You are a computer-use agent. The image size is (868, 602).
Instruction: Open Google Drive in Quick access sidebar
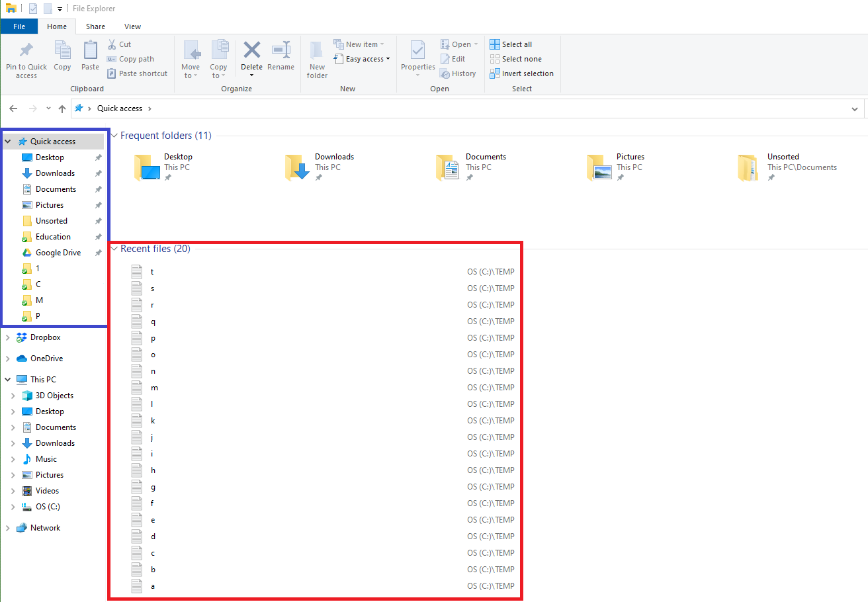[x=58, y=253]
